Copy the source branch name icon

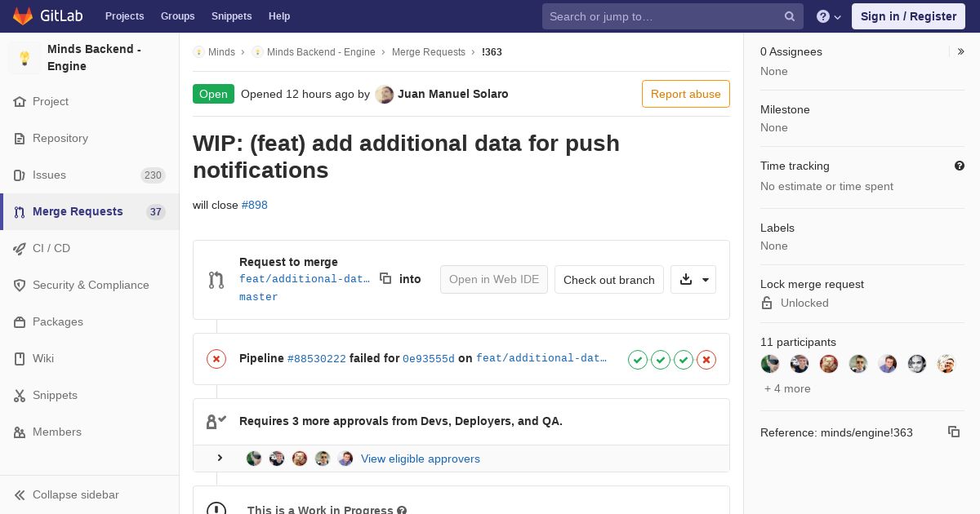385,278
